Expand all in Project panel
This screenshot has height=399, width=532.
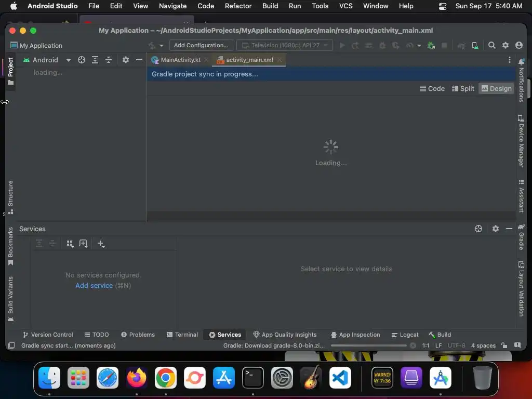pos(95,60)
